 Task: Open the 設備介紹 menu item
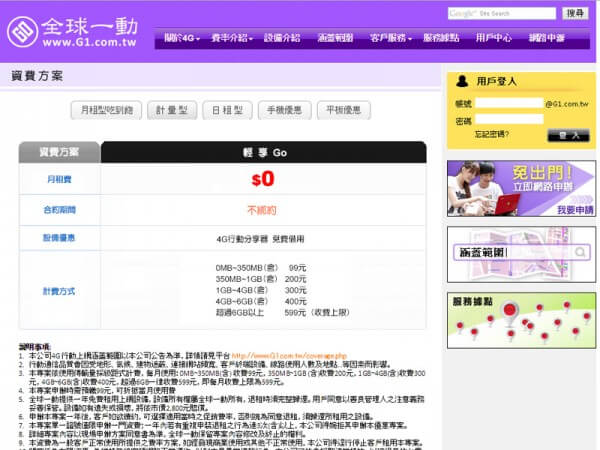[x=282, y=38]
